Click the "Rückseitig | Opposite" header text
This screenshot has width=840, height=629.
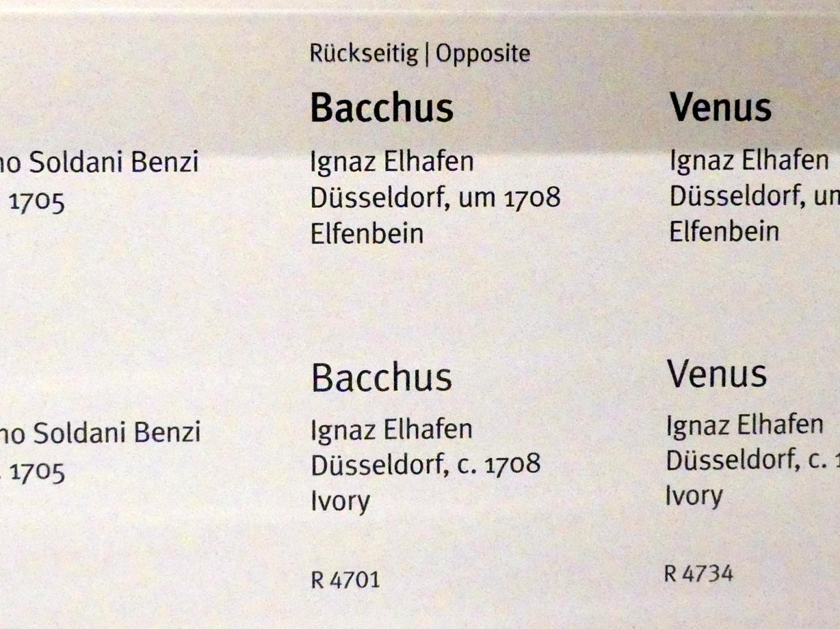tap(419, 53)
